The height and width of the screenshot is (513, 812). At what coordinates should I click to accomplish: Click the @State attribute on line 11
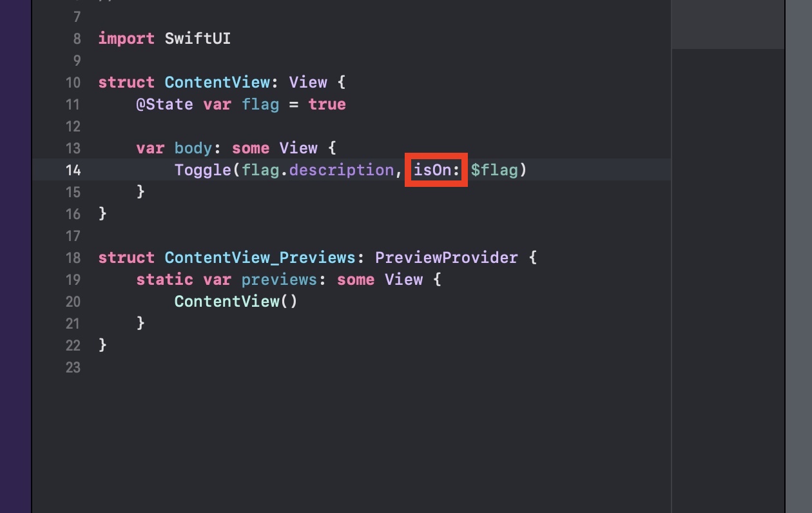(164, 104)
